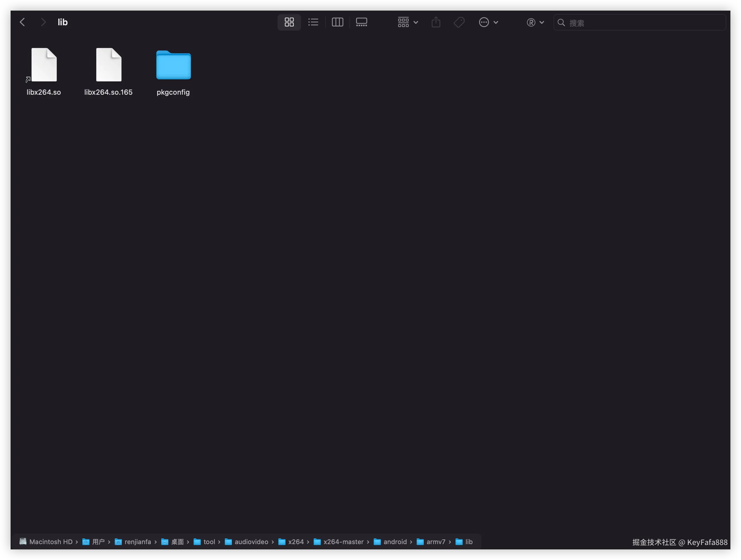Select the libx264.so alias file

click(x=44, y=65)
